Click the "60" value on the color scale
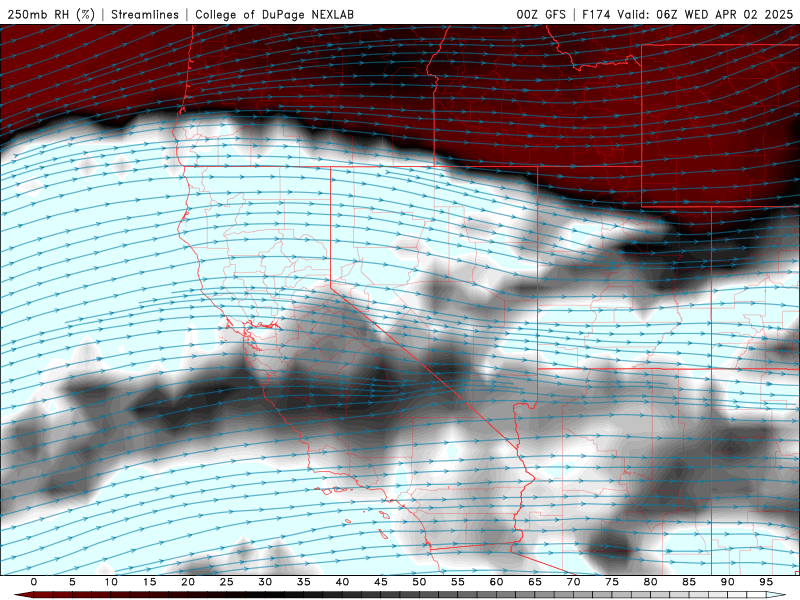This screenshot has height=600, width=800. pos(496,582)
